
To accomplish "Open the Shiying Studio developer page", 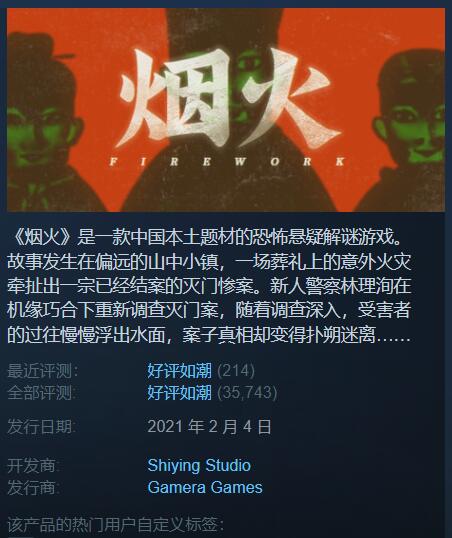I will pos(199,466).
